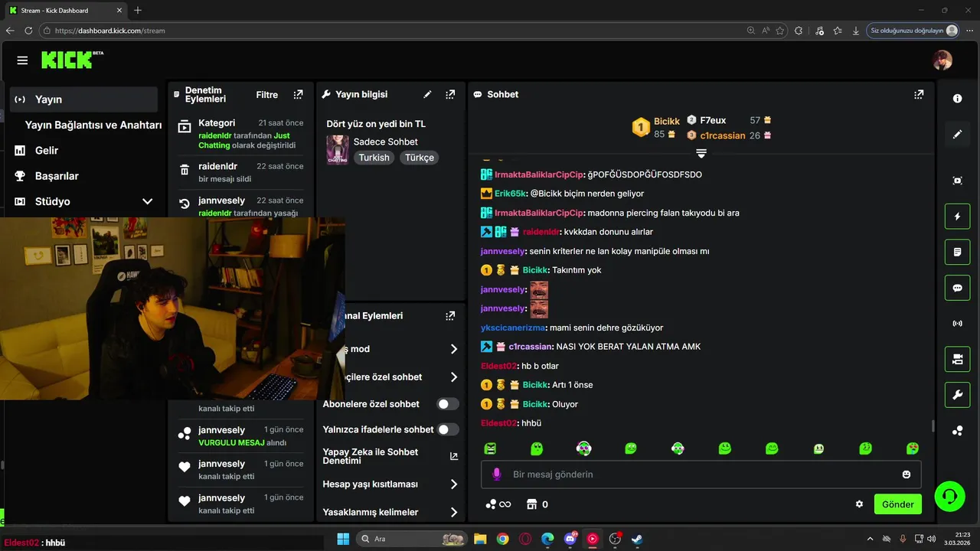
Task: Click the Türkçe tag
Action: (420, 158)
